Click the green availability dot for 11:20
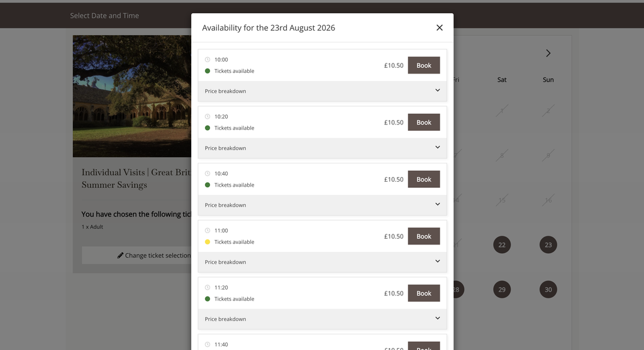644x350 pixels. pyautogui.click(x=208, y=299)
